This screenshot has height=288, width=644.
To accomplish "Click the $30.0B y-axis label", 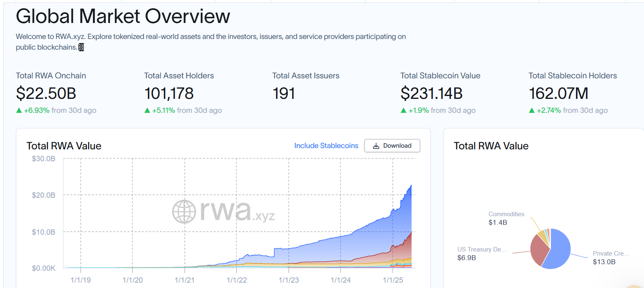I will [x=43, y=159].
